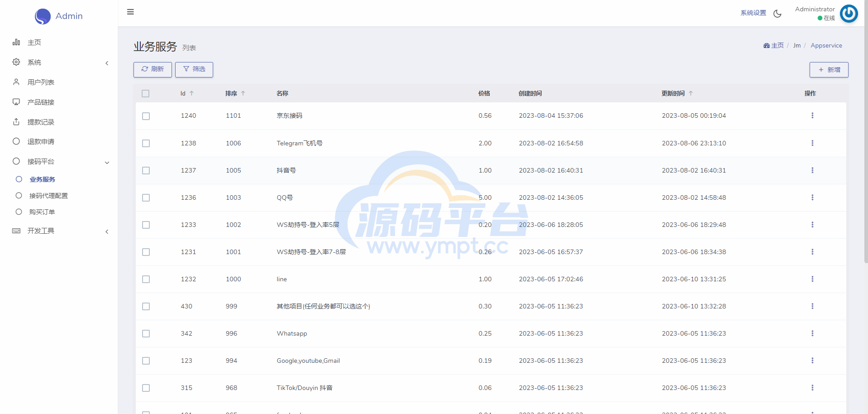The image size is (868, 414).
Task: Click the 主页 bar-chart icon
Action: pyautogui.click(x=16, y=42)
